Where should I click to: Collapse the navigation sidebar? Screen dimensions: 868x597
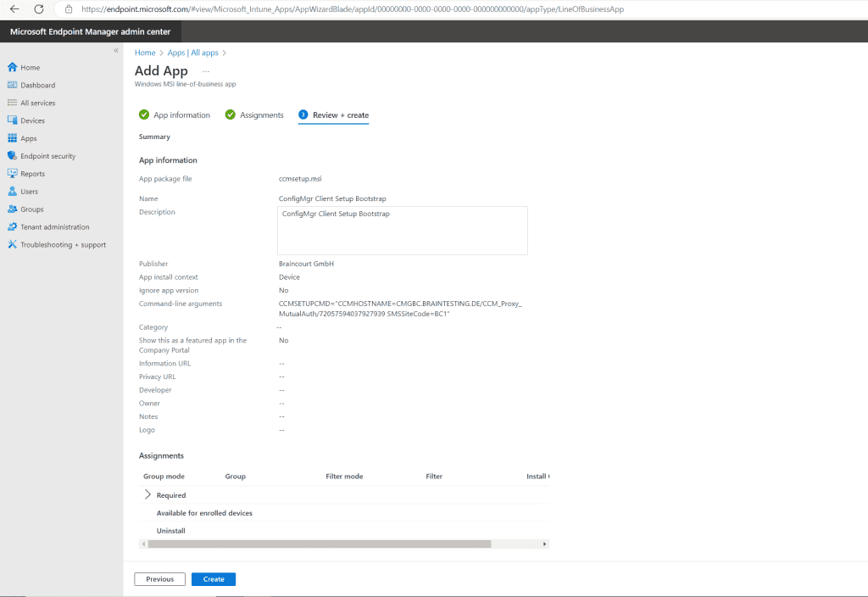(x=116, y=50)
